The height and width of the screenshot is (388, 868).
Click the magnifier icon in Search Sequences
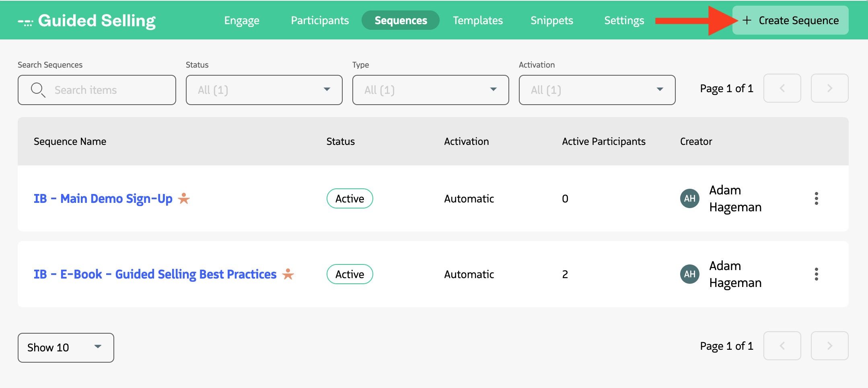tap(38, 90)
